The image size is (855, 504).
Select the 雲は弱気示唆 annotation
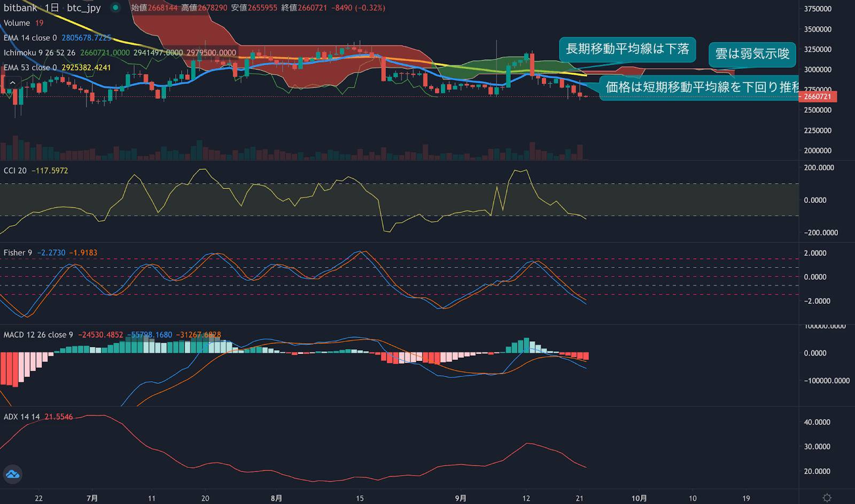click(x=752, y=54)
